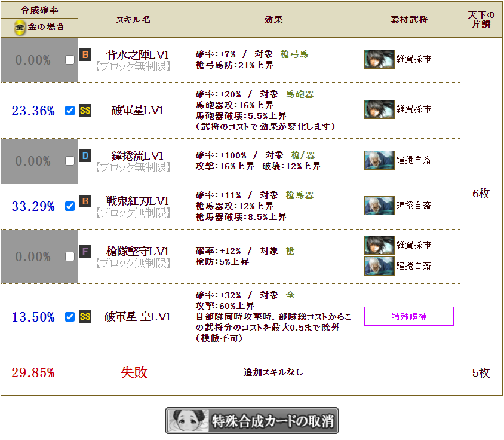This screenshot has width=504, height=440.
Task: Click the 破軍星 皇LV1 skill name
Action: 137,317
